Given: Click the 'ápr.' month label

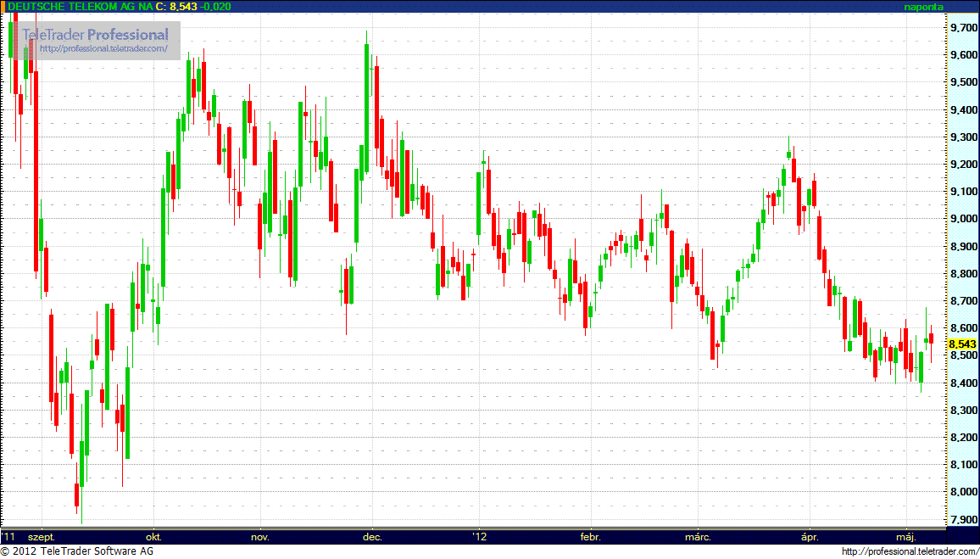Looking at the screenshot, I should (810, 537).
